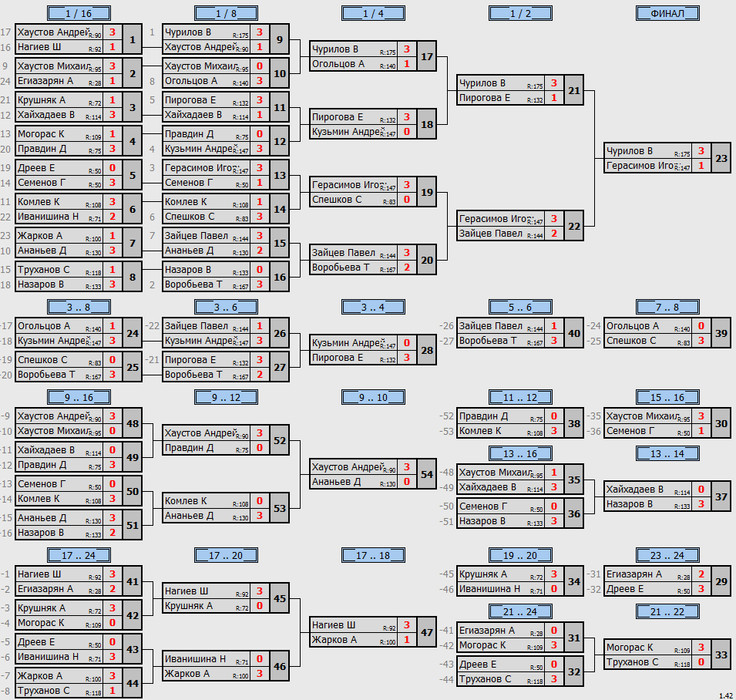Click match number box 37 under 13 .. 14

(721, 496)
